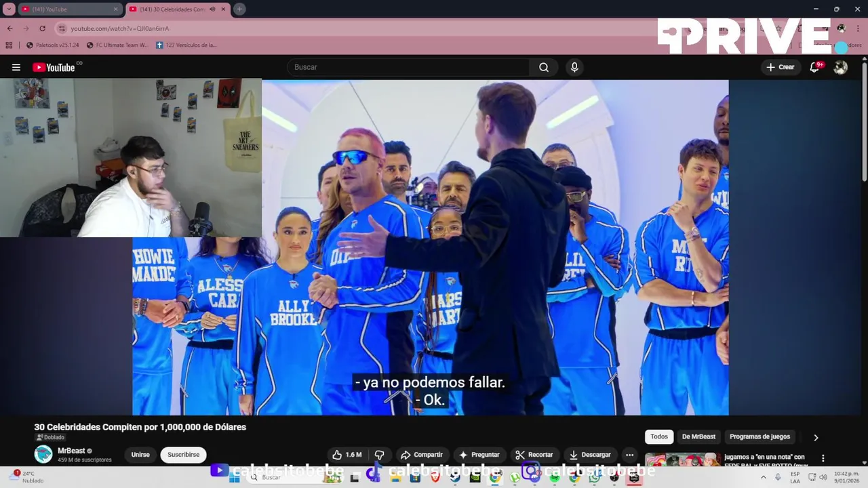Switch to first YouTube tab
868x488 pixels.
click(x=68, y=9)
